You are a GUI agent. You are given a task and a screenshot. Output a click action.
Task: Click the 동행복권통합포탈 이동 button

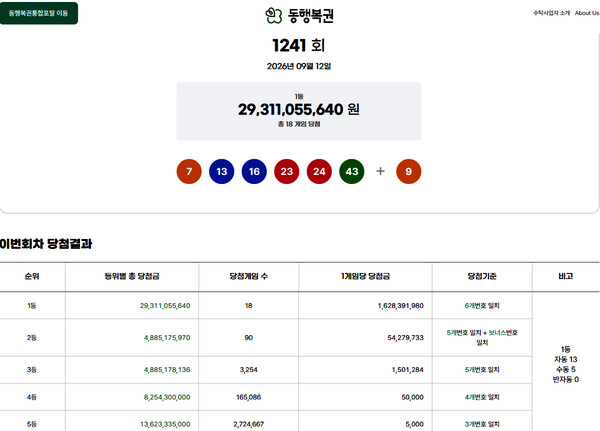click(39, 13)
